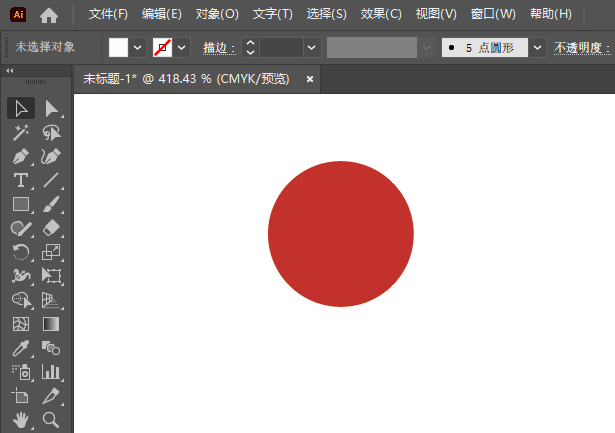Activate the Rotate tool
This screenshot has width=615, height=433.
pos(21,252)
